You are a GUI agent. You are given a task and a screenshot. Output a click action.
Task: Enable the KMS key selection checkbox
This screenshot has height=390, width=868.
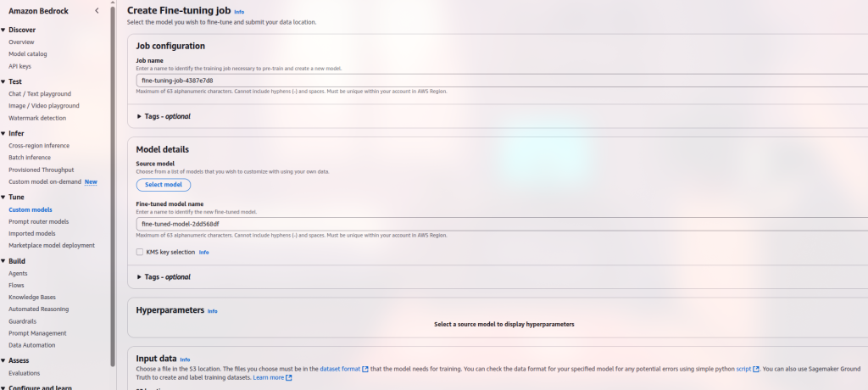[x=140, y=252]
